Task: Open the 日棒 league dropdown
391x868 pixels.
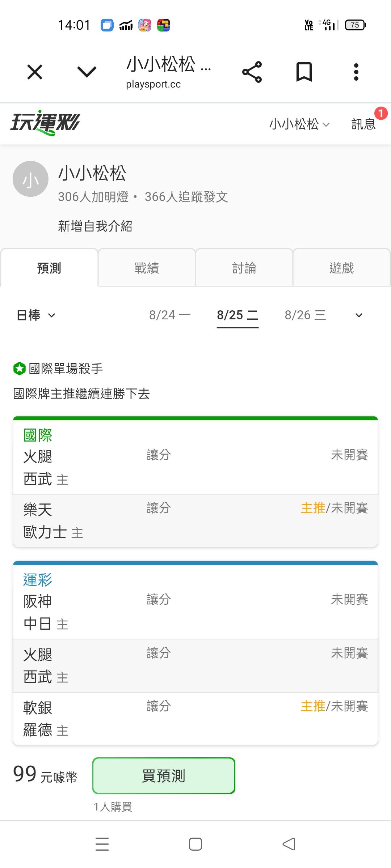Action: pos(36,315)
